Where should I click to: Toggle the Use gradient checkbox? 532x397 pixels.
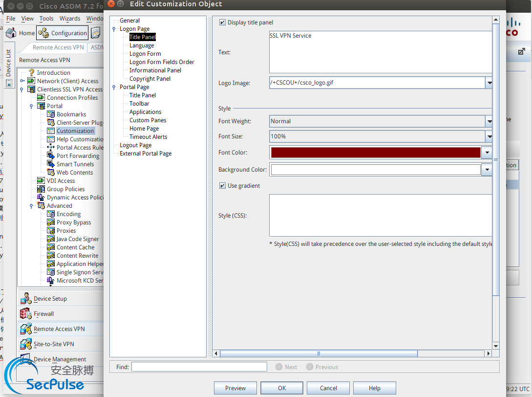click(x=223, y=185)
